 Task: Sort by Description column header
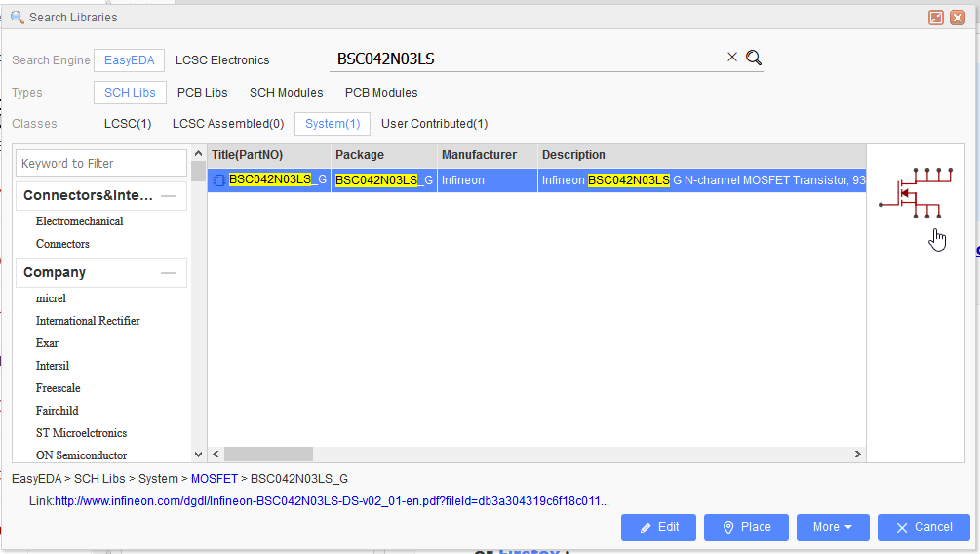pyautogui.click(x=702, y=155)
